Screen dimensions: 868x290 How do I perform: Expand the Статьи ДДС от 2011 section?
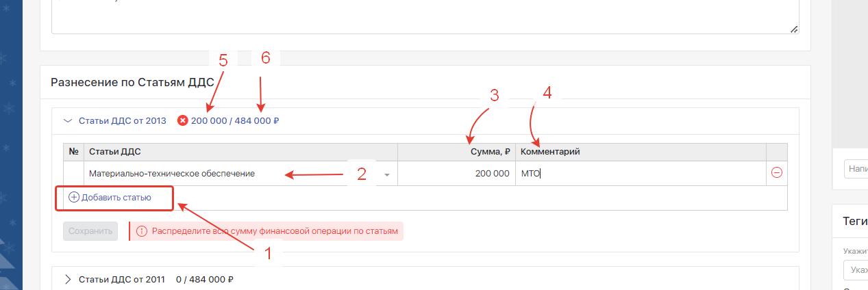click(x=68, y=279)
